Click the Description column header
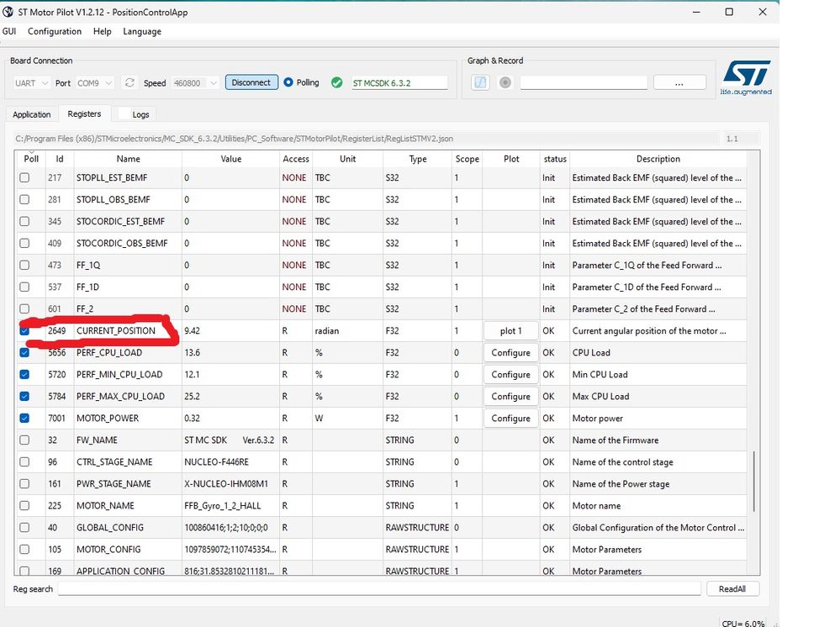Image resolution: width=840 pixels, height=627 pixels. pos(658,159)
